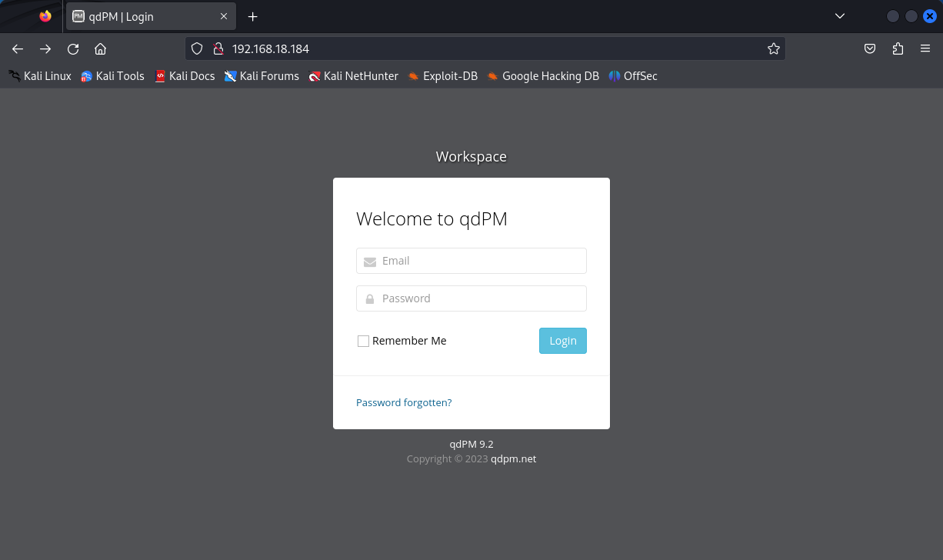Click the forward navigation arrow
943x560 pixels.
pos(45,48)
